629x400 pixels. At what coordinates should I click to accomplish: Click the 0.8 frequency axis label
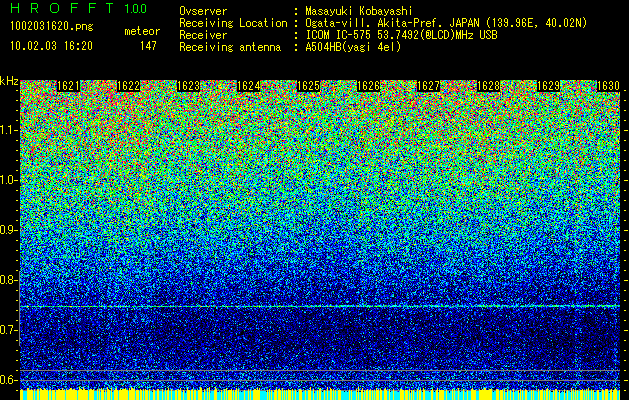point(7,280)
